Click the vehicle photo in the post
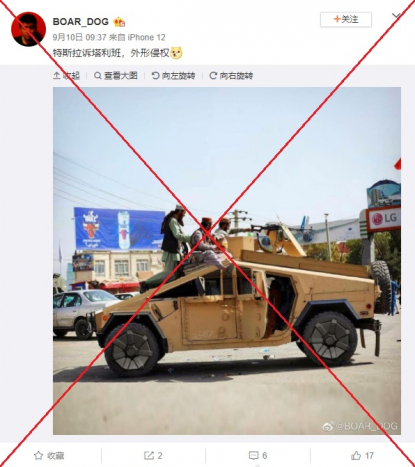Screen dimensions: 415x467 coord(227,261)
